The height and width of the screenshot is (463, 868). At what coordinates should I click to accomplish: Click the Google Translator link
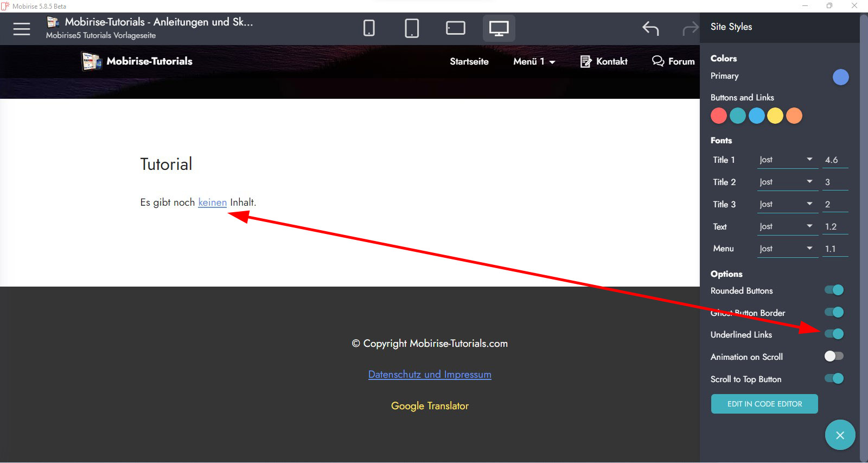(430, 406)
